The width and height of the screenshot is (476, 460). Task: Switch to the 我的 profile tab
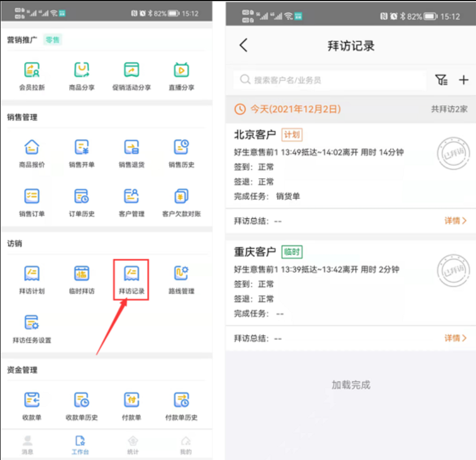pyautogui.click(x=186, y=445)
